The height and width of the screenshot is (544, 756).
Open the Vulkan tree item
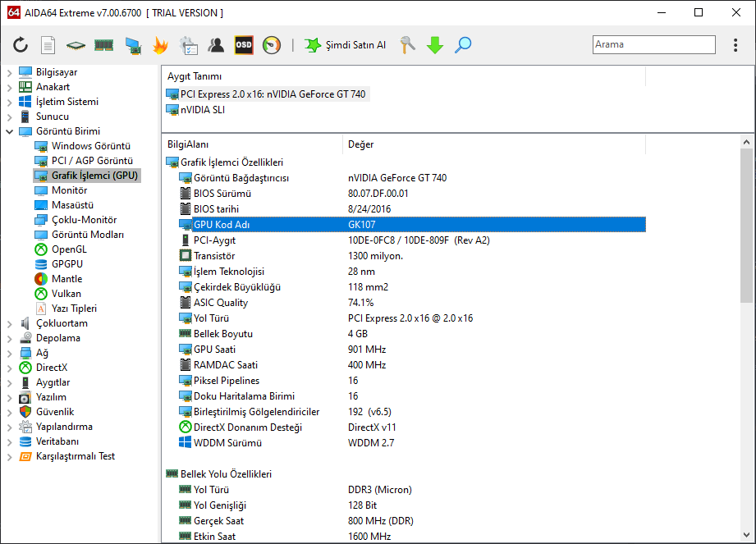57,294
